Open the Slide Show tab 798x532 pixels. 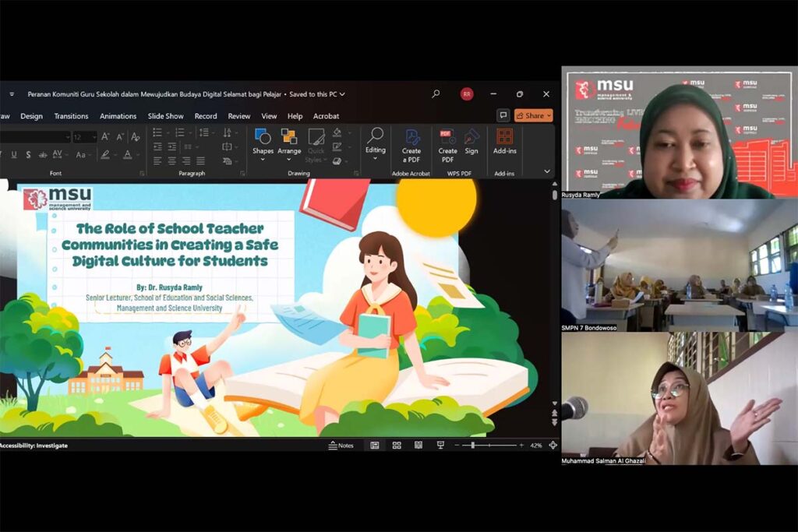coord(166,116)
